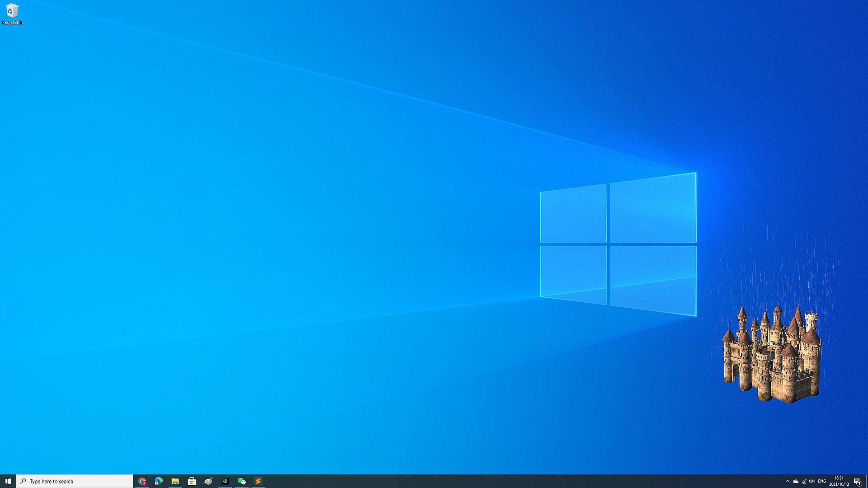Click the Show desktop sliver
Image resolution: width=868 pixels, height=488 pixels.
[867, 481]
